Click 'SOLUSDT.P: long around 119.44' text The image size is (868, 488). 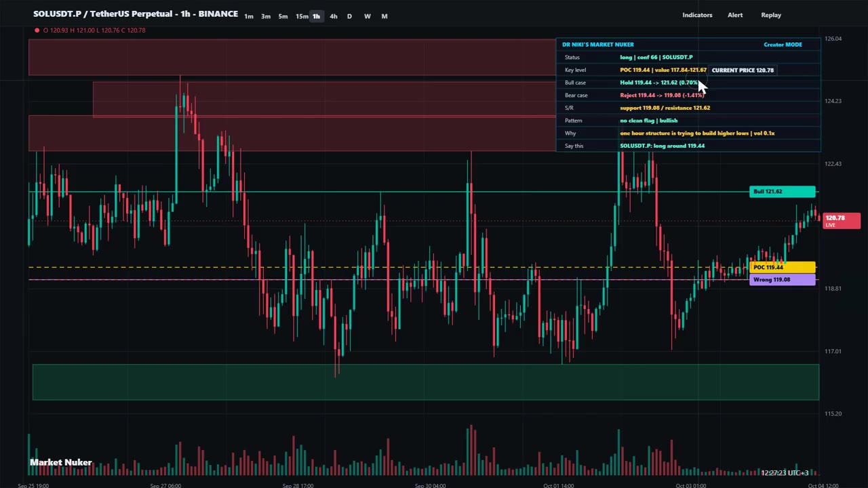point(662,146)
